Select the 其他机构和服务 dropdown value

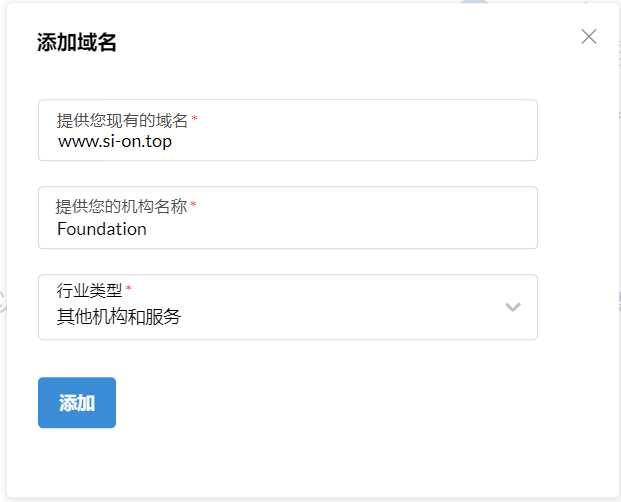pos(119,318)
